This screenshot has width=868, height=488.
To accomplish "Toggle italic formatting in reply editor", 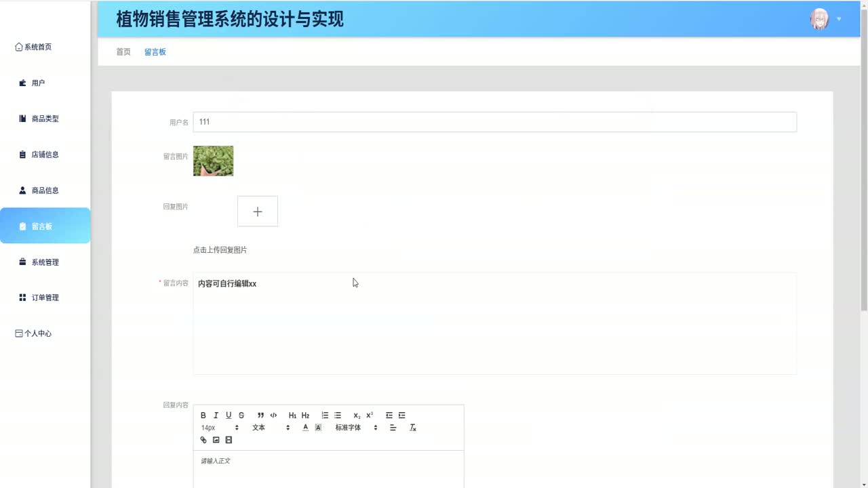I will [x=216, y=415].
